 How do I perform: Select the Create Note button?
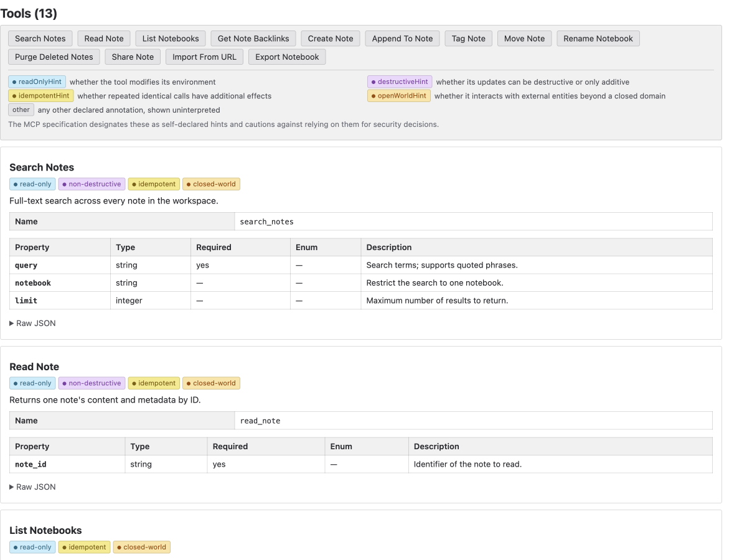[x=331, y=39]
